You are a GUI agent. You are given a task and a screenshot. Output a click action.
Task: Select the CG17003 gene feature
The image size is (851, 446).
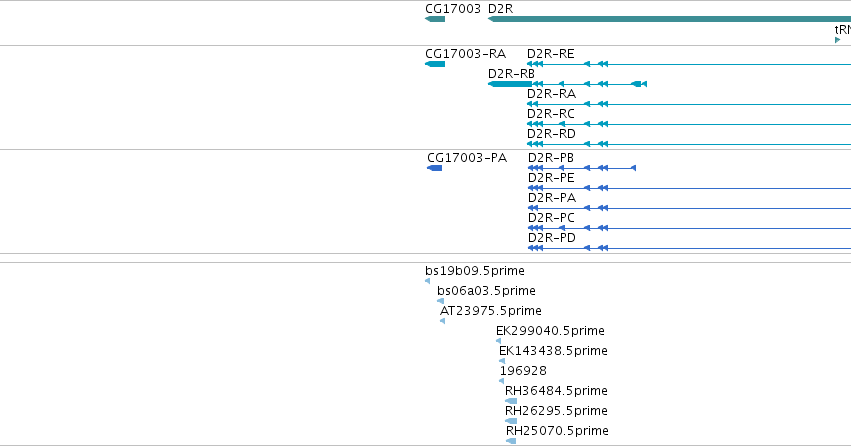pos(435,19)
